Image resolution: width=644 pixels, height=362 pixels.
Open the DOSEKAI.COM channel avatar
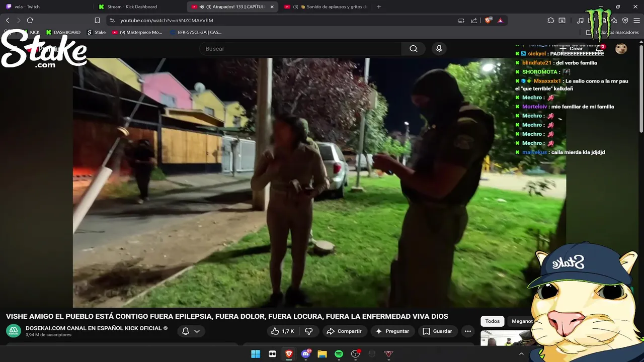click(x=13, y=331)
